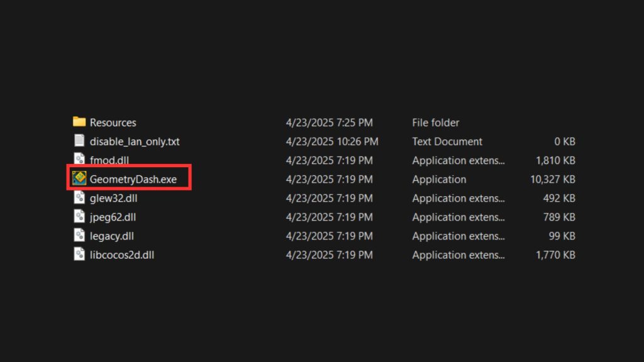The height and width of the screenshot is (362, 644).
Task: Select the legacy.dll file name
Action: pyautogui.click(x=111, y=236)
